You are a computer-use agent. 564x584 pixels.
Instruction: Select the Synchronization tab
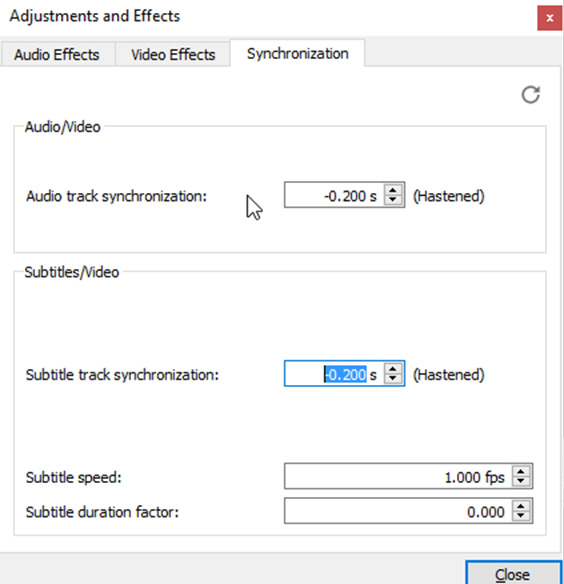tap(297, 54)
